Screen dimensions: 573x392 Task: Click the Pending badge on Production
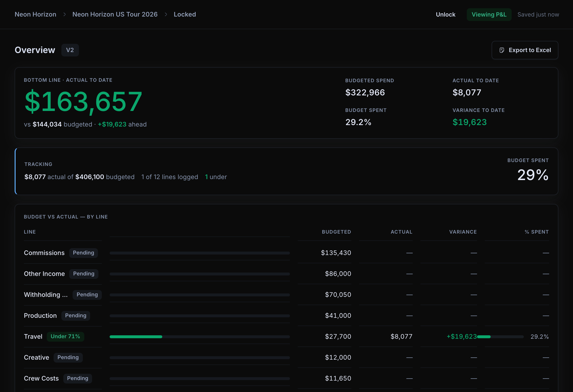tap(76, 316)
